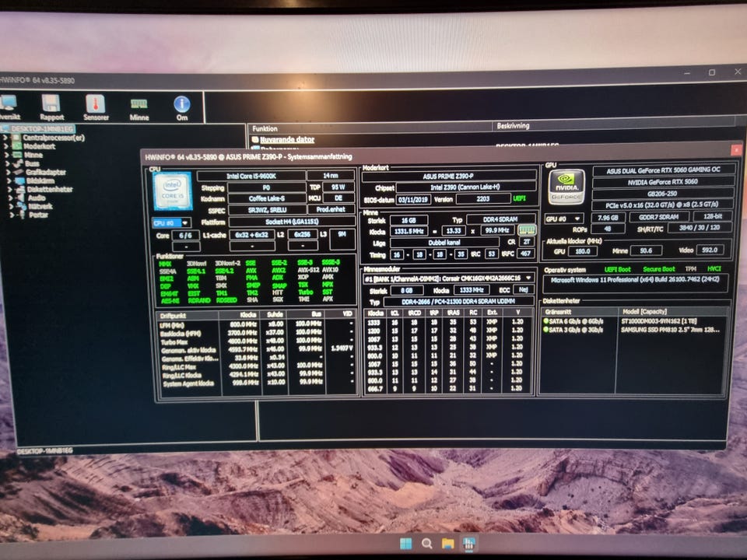Image resolution: width=747 pixels, height=560 pixels.
Task: Click the DDR4 SDRAM memory type field
Action: [x=500, y=219]
